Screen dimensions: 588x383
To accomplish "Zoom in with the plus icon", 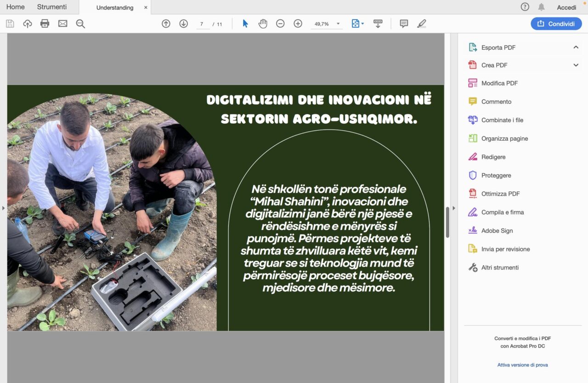I will pos(298,24).
